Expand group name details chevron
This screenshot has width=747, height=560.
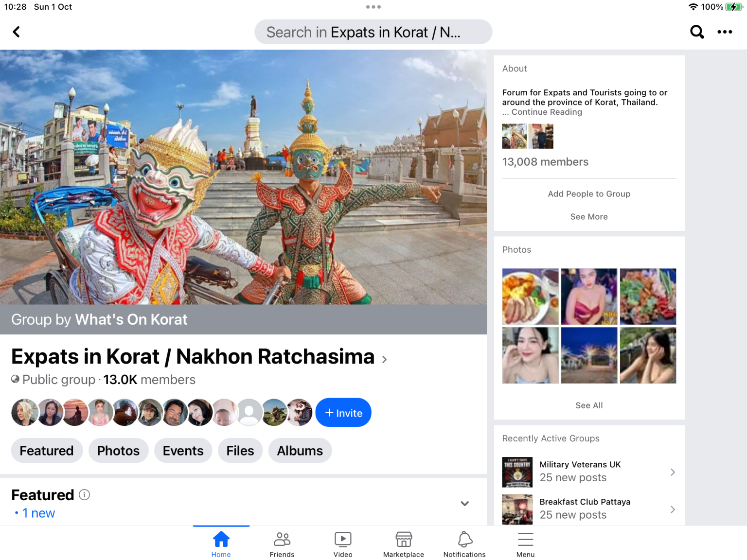click(x=385, y=359)
